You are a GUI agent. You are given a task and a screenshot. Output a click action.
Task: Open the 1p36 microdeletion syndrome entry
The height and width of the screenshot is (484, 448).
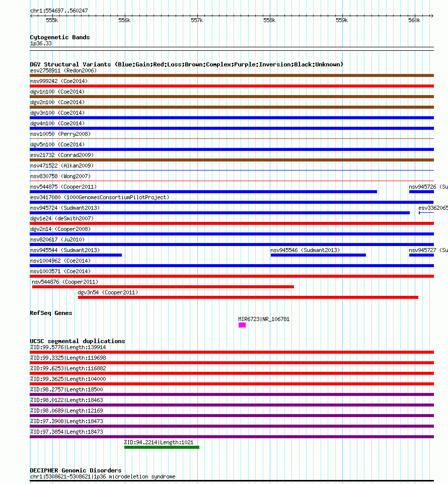click(x=103, y=476)
